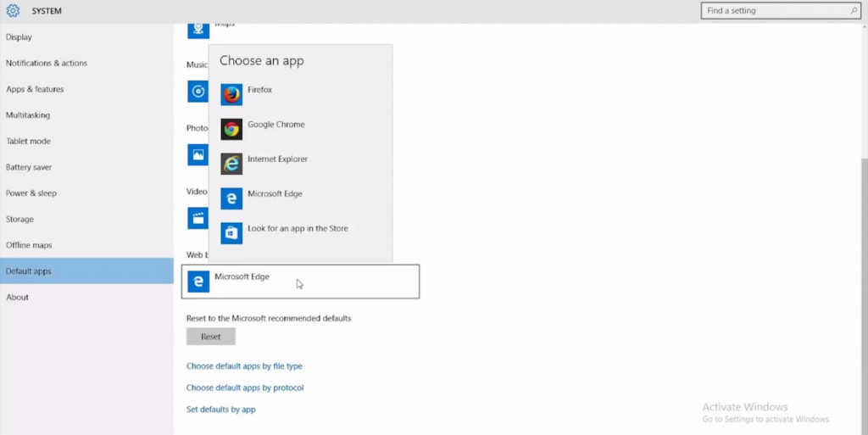This screenshot has width=868, height=435.
Task: Choose the Google Chrome icon
Action: point(231,129)
